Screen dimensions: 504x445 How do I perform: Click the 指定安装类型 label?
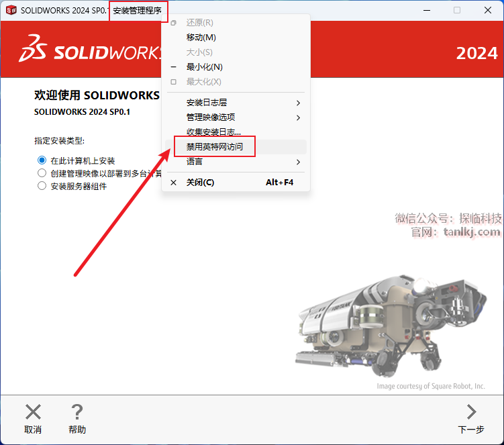click(59, 140)
